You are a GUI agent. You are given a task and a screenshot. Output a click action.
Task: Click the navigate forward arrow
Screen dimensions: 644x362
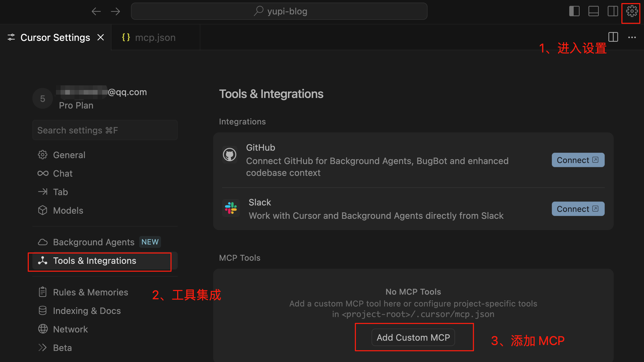tap(115, 11)
